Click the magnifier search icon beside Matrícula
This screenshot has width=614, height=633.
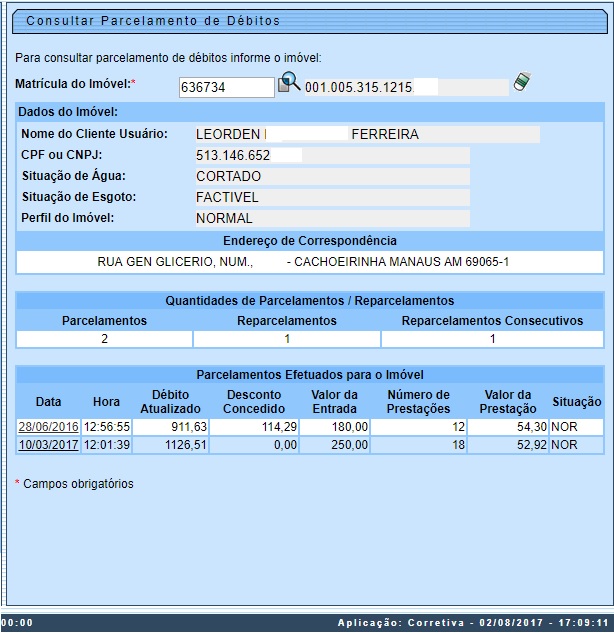(x=289, y=84)
